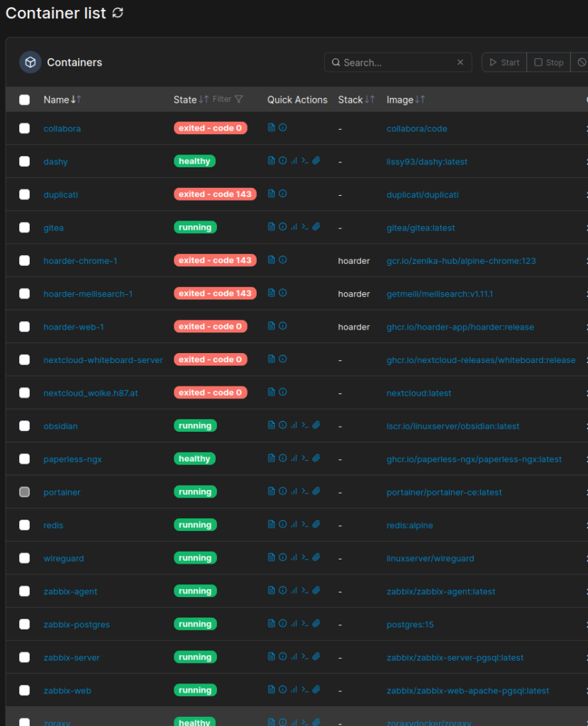Open logs for collabora container
The height and width of the screenshot is (726, 588).
272,128
